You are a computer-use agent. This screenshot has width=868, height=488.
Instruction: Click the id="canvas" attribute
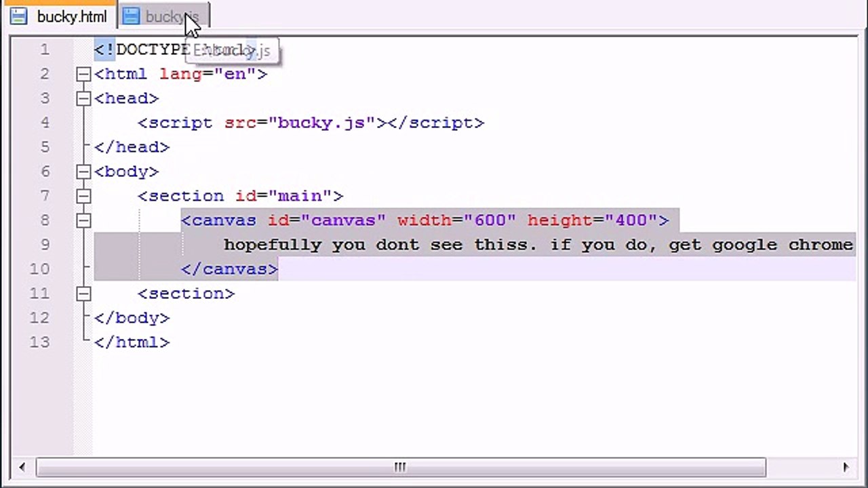pos(328,220)
